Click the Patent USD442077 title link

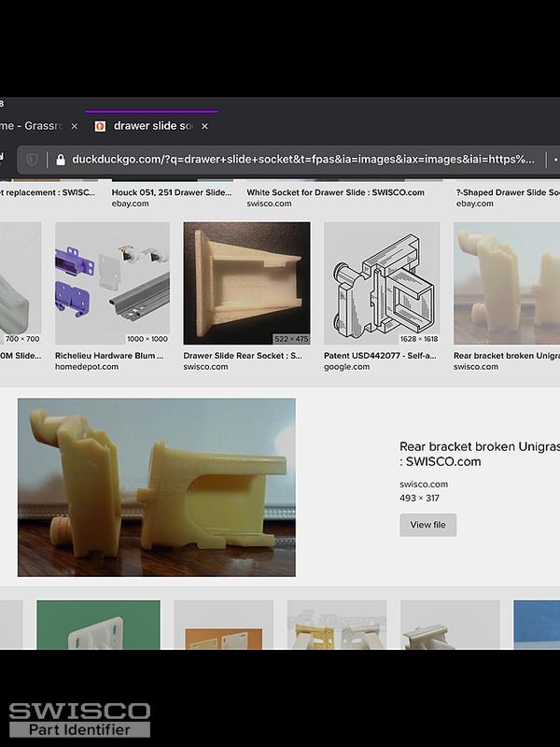click(380, 356)
